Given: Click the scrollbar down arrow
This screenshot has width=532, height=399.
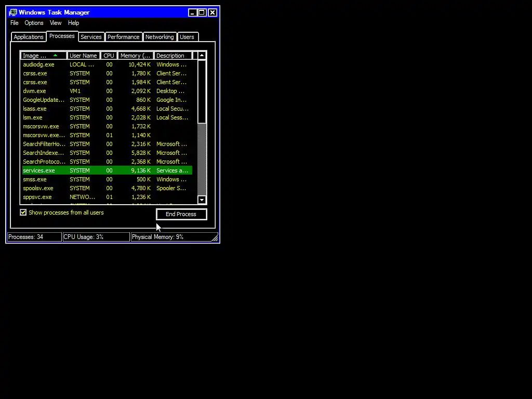Looking at the screenshot, I should (x=202, y=200).
